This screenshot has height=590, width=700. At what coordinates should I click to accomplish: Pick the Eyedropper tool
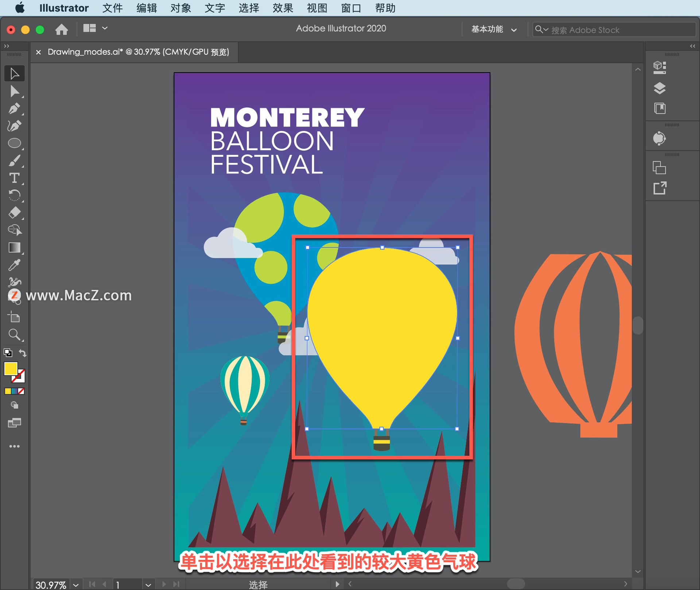point(14,265)
